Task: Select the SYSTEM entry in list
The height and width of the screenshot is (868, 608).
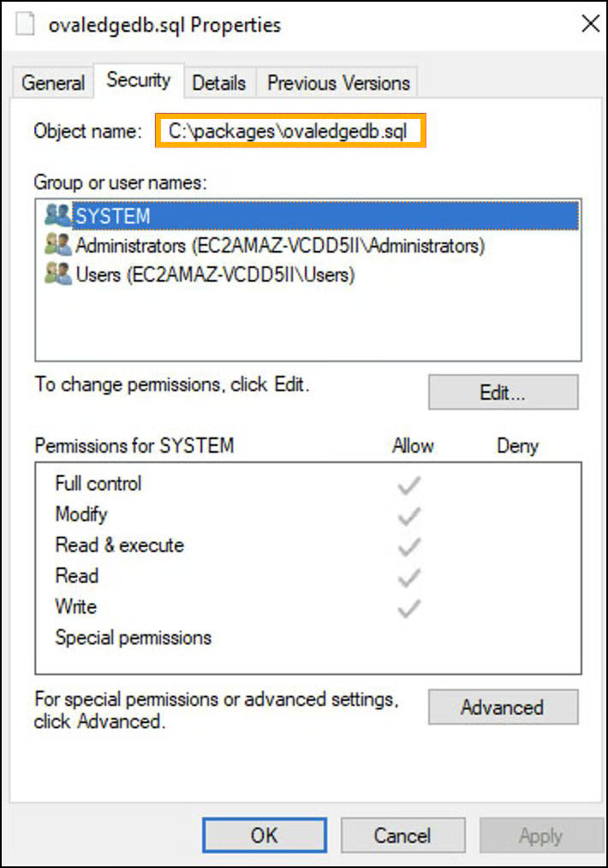Action: click(113, 216)
